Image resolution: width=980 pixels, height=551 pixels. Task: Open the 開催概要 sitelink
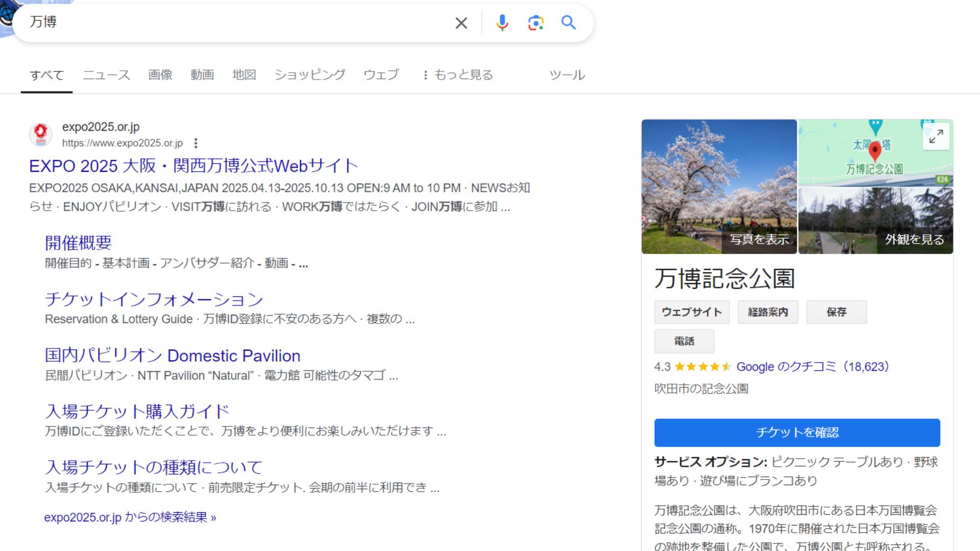point(78,243)
